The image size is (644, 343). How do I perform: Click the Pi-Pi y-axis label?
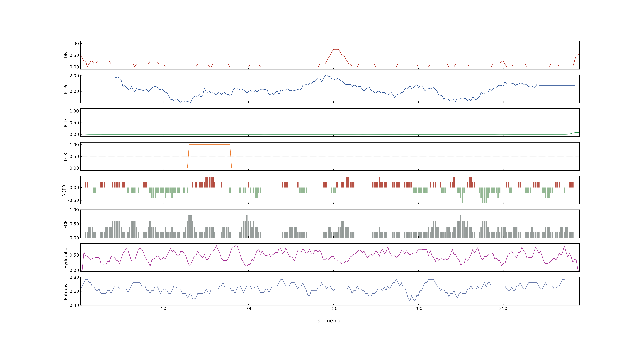pos(66,89)
